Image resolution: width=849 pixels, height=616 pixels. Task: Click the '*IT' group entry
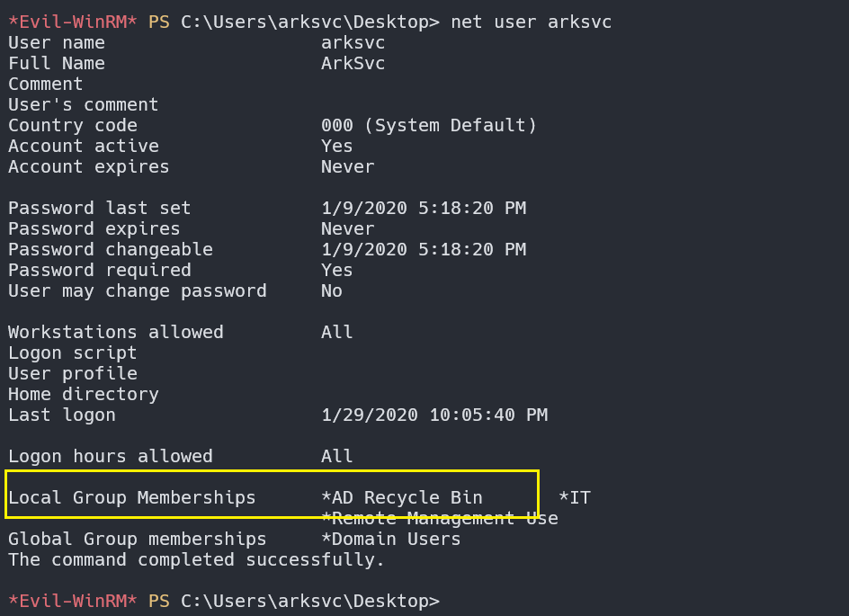(574, 498)
